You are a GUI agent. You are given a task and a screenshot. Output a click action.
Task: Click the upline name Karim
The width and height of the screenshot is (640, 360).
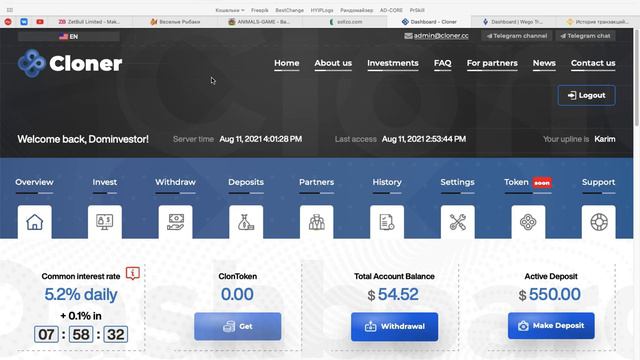[605, 139]
